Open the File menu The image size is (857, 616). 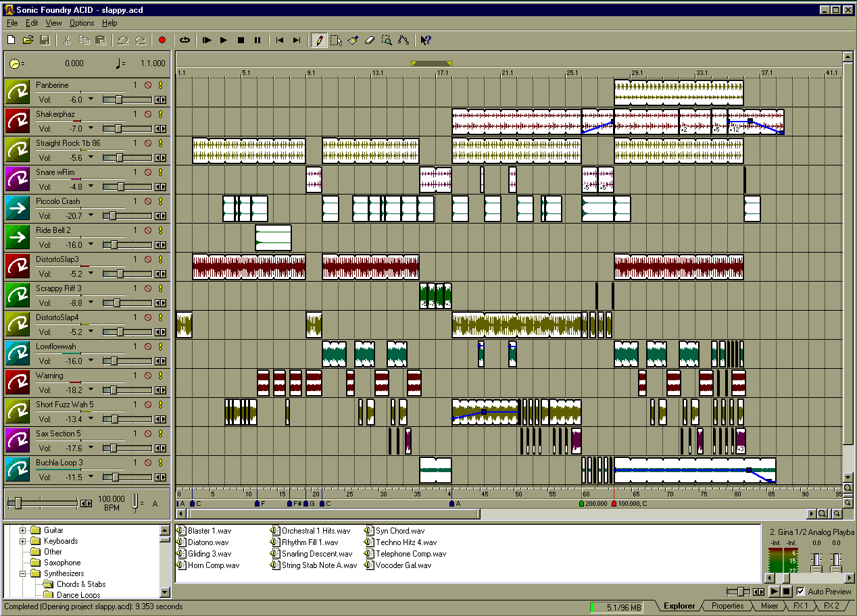(12, 23)
